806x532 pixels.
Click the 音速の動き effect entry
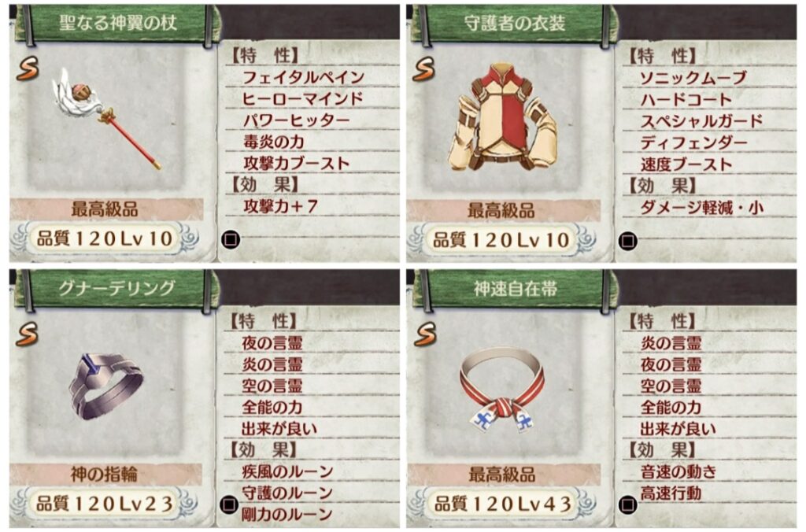(x=678, y=471)
